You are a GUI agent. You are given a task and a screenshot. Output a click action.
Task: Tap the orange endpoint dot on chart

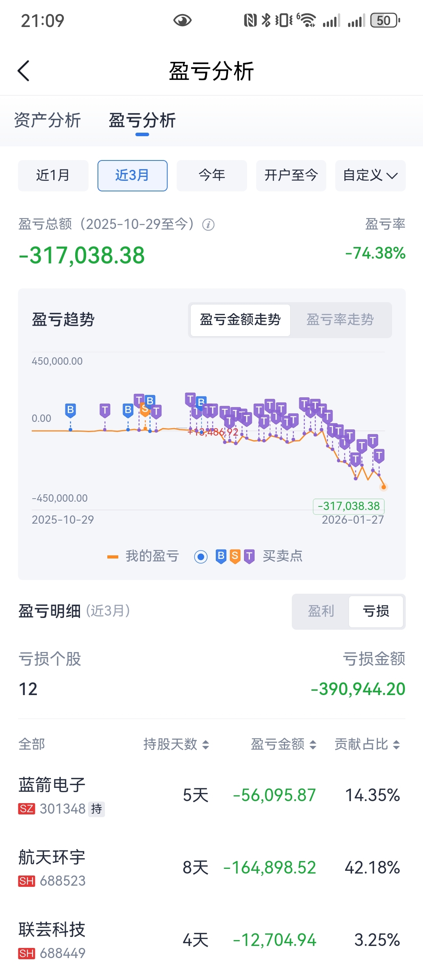click(383, 487)
